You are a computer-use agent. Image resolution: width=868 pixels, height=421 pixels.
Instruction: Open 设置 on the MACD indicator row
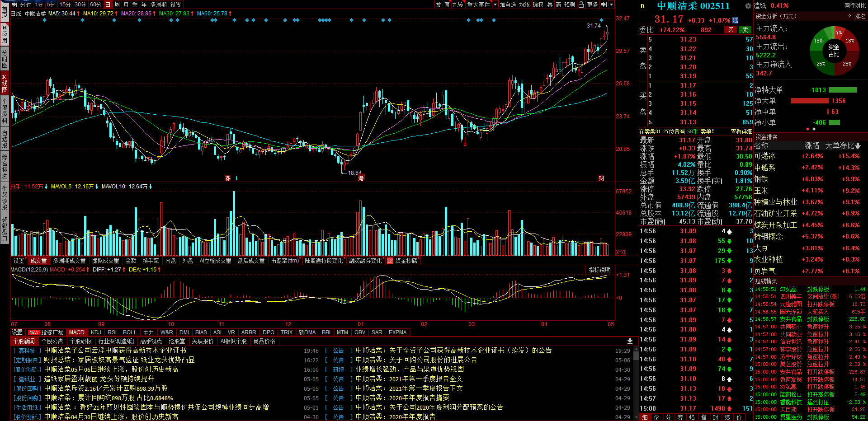coord(17,332)
